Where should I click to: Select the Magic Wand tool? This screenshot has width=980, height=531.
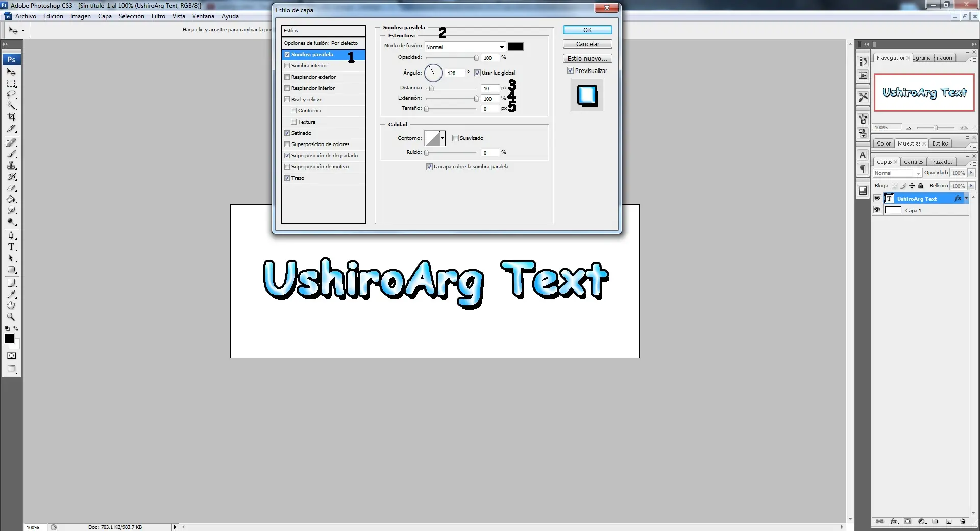tap(11, 106)
